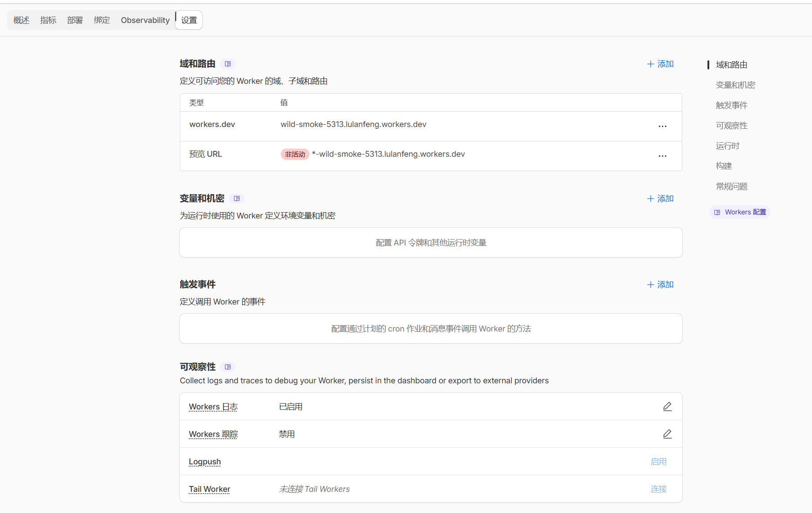Enable Logpush with the 启用 link
The image size is (812, 513).
point(658,461)
